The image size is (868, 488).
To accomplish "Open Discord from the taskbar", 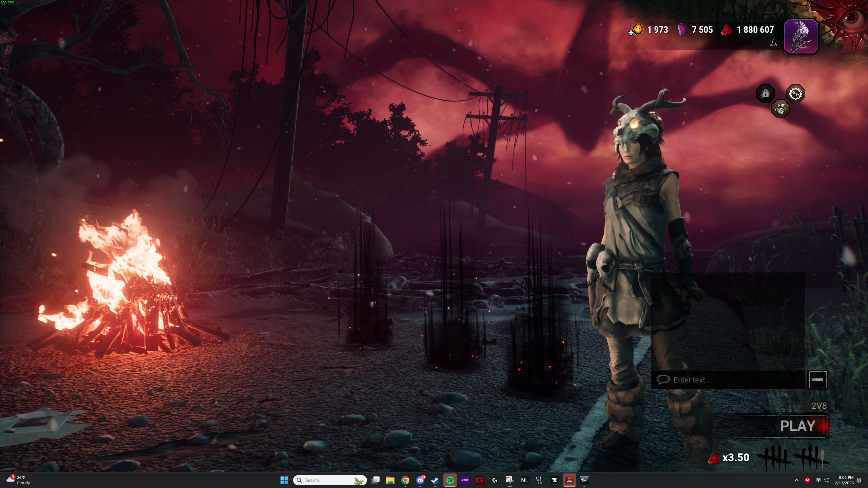I will pyautogui.click(x=420, y=480).
